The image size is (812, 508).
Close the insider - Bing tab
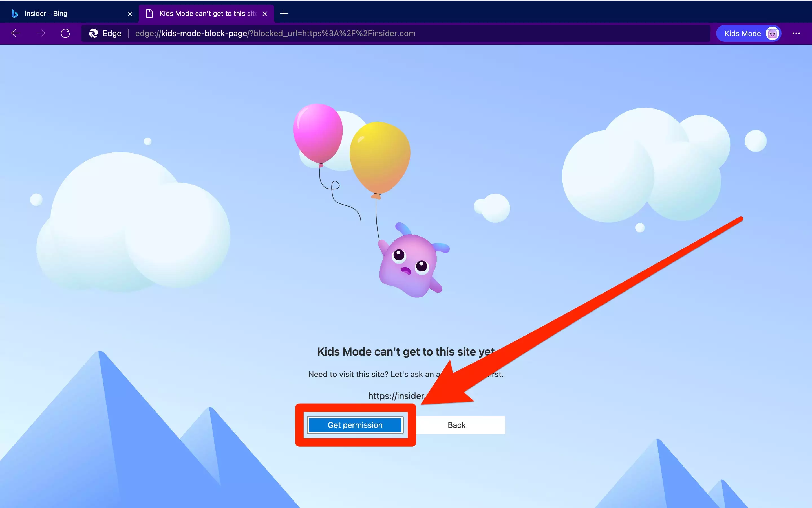pos(130,14)
